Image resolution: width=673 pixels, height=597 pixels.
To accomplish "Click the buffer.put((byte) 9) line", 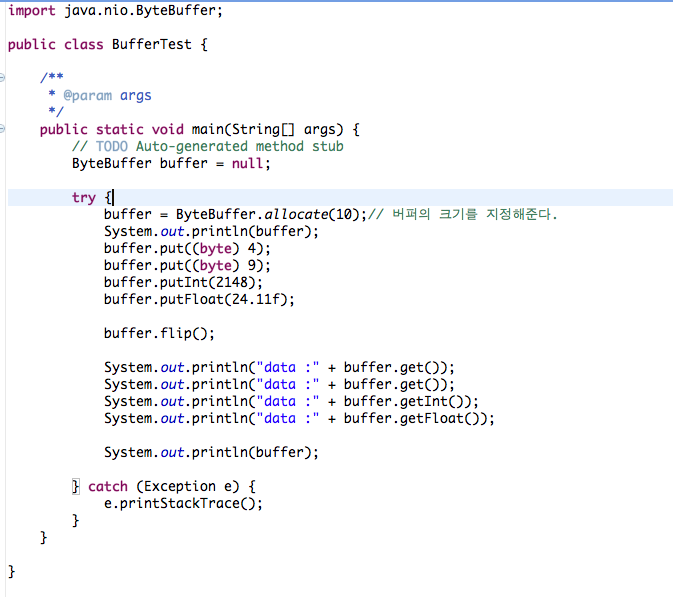I will point(187,265).
